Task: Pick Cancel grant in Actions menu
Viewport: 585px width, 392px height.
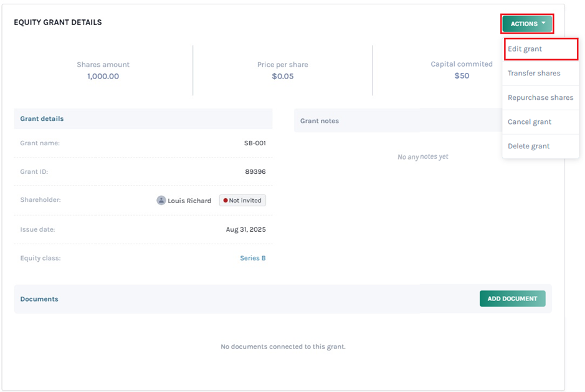Action: (529, 122)
